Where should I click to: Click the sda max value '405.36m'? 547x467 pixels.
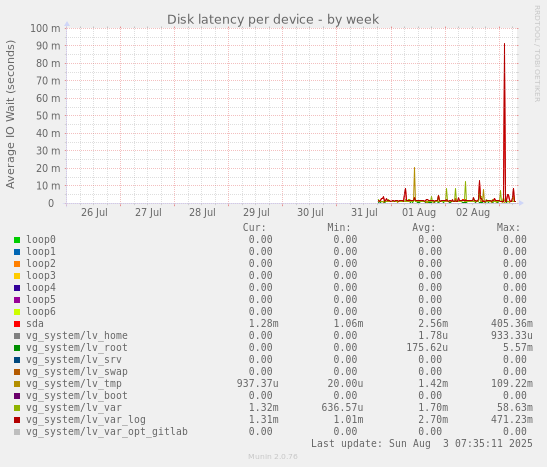(x=512, y=324)
